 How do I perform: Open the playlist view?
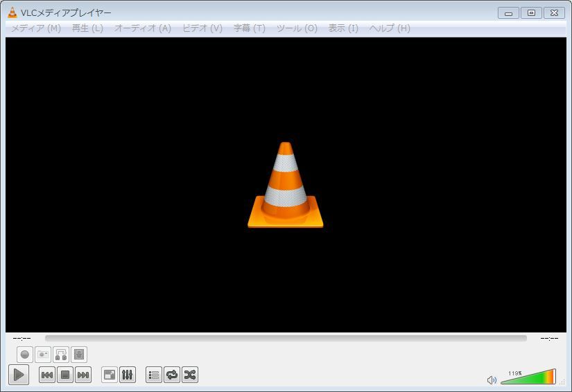[x=154, y=375]
